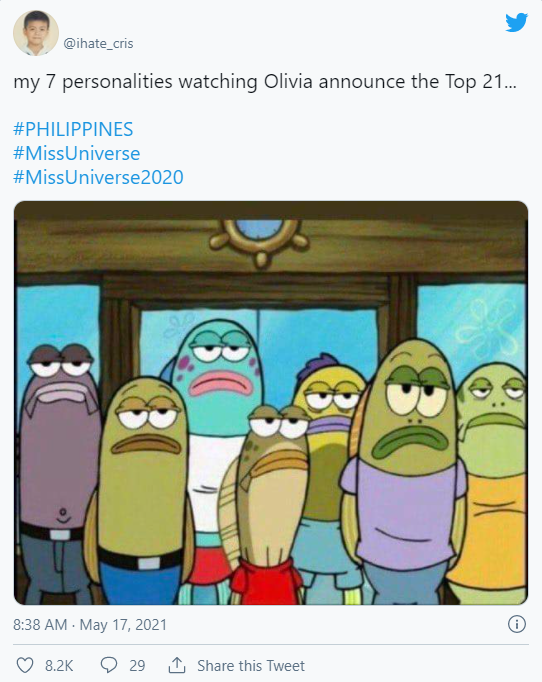
Task: Open the #PHILIPPINES hashtag
Action: [x=73, y=129]
